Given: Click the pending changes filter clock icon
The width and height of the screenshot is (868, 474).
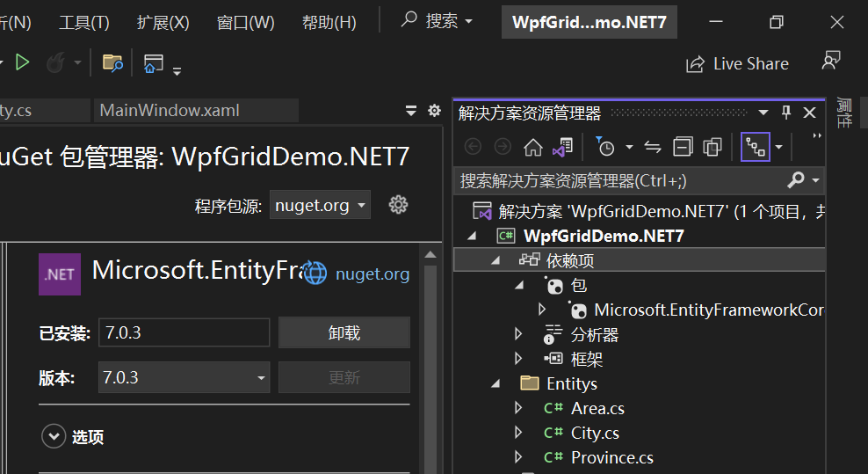Looking at the screenshot, I should coord(605,147).
